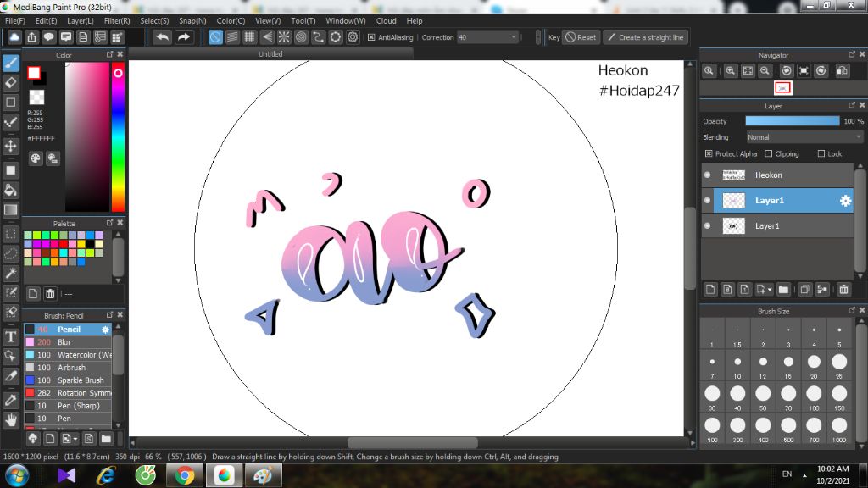Delete palette color with trash icon
This screenshot has width=868, height=488.
click(x=50, y=294)
